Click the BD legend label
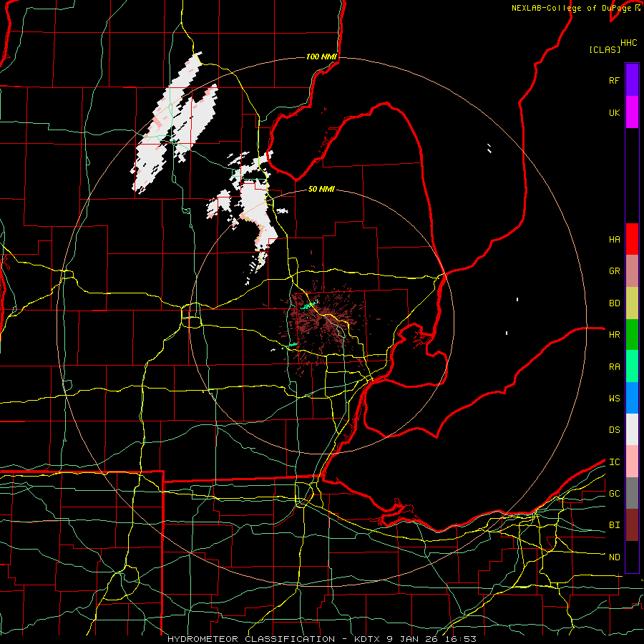The width and height of the screenshot is (644, 644). click(614, 303)
